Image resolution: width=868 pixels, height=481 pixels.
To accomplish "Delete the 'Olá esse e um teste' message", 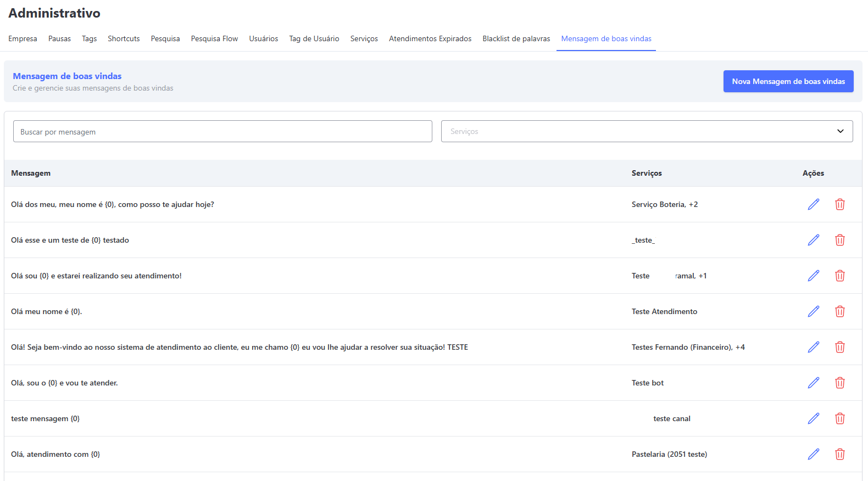I will pyautogui.click(x=840, y=240).
